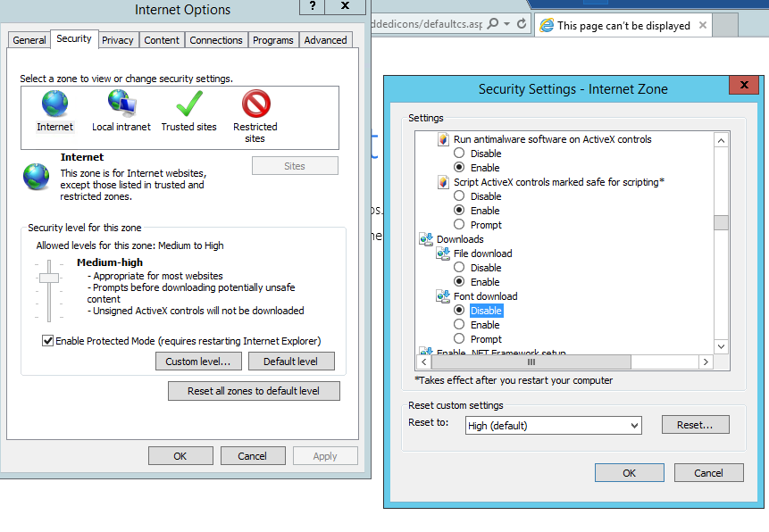Select Disable under Font download
Image resolution: width=769 pixels, height=532 pixels.
(x=459, y=310)
